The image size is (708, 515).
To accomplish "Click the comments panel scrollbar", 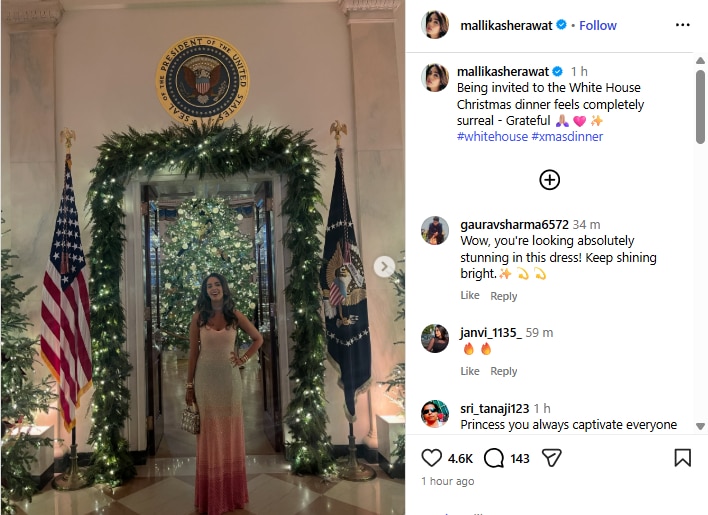I will (700, 150).
